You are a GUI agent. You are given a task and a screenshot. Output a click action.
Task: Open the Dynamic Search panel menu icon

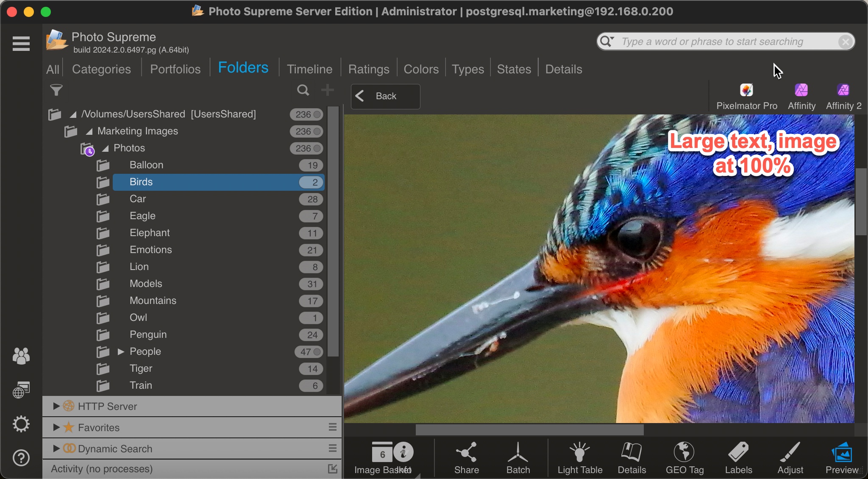point(333,448)
